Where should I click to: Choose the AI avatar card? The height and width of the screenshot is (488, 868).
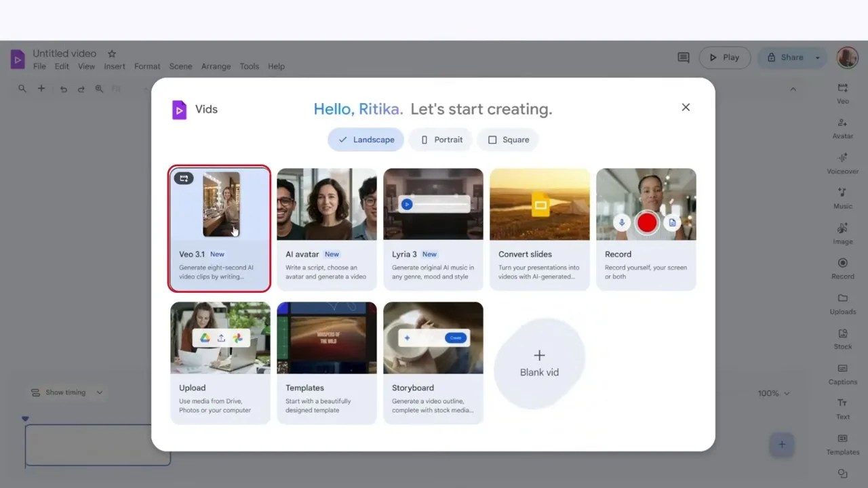(326, 229)
